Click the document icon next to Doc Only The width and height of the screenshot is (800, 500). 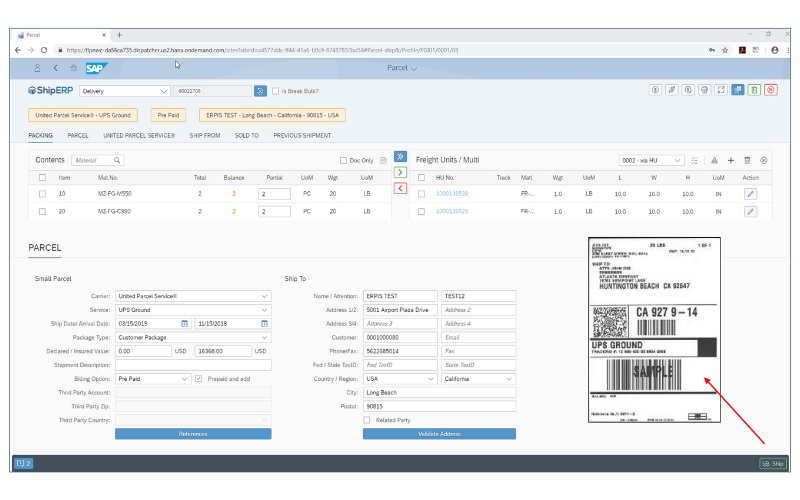pyautogui.click(x=383, y=160)
